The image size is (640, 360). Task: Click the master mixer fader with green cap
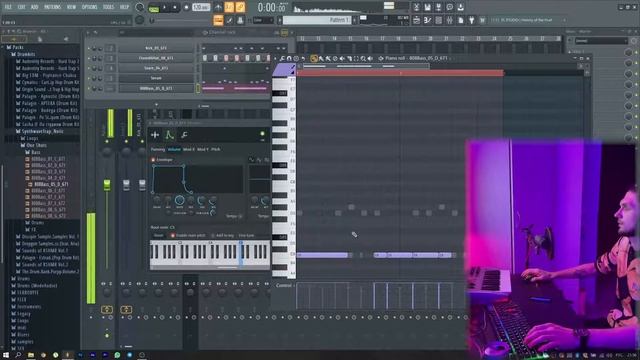(107, 184)
